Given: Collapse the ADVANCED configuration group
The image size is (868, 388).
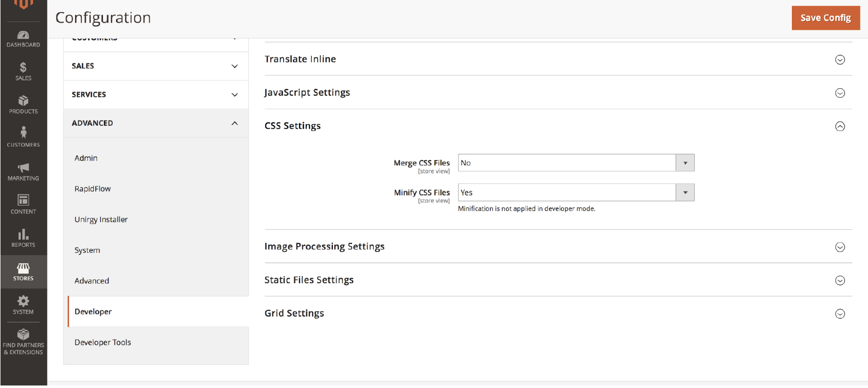Looking at the screenshot, I should click(156, 123).
